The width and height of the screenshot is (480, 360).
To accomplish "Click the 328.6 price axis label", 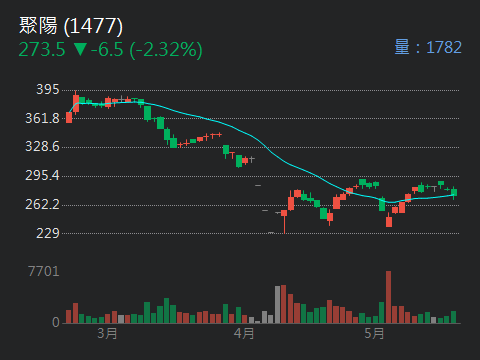I will click(42, 146).
